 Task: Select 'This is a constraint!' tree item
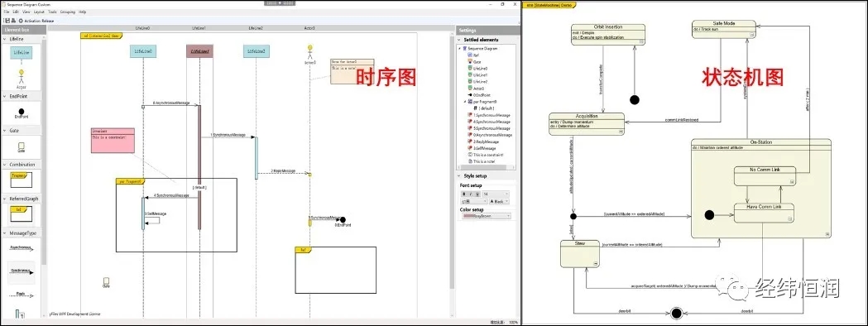[x=488, y=155]
